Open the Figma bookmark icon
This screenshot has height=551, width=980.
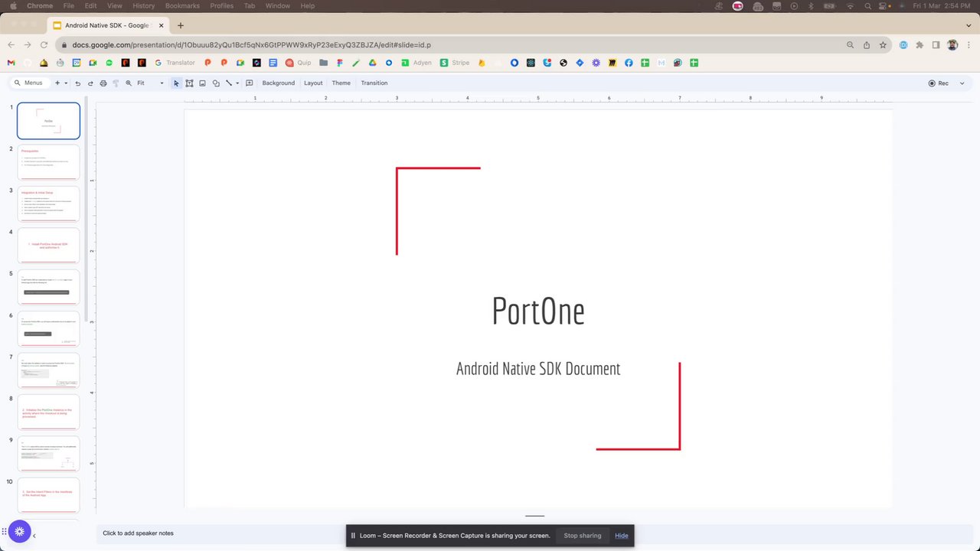(339, 63)
